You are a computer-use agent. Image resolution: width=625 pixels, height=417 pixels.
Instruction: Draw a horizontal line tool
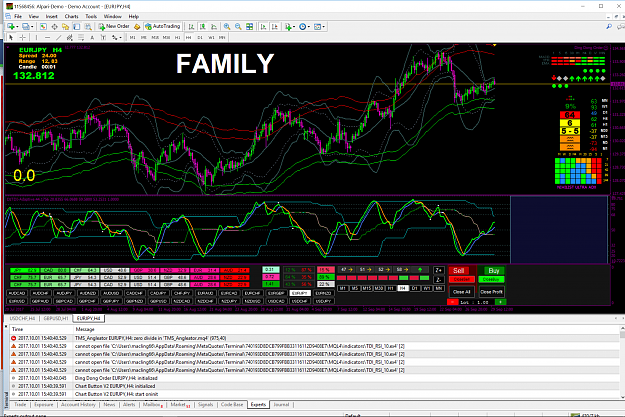(x=47, y=37)
